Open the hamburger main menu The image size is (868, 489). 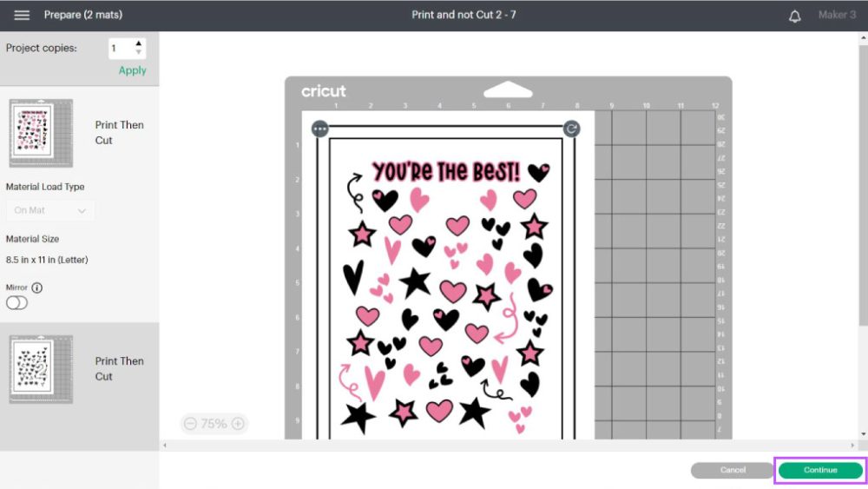(22, 16)
